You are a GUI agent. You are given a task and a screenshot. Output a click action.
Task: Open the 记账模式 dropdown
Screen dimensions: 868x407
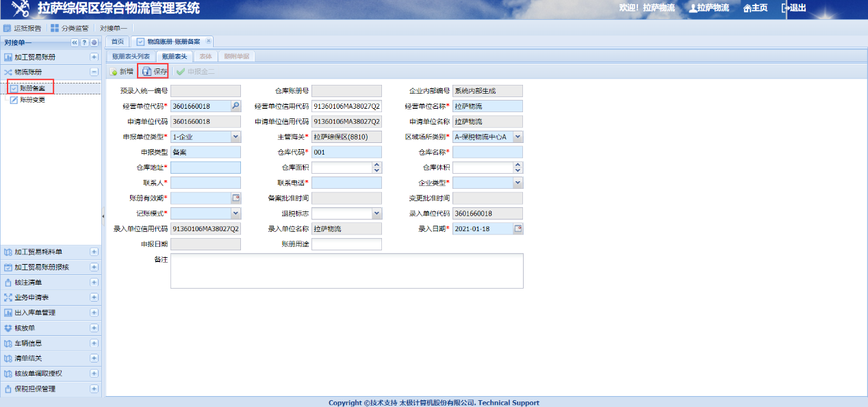pos(235,213)
